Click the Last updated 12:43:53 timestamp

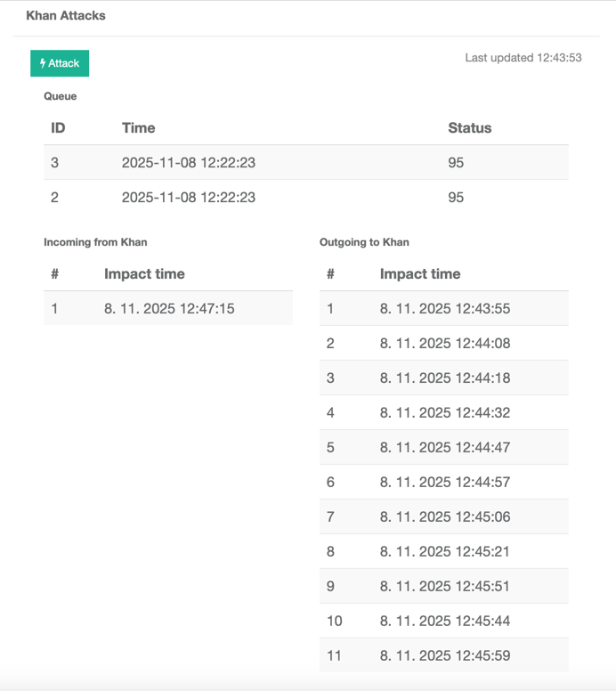click(x=523, y=58)
